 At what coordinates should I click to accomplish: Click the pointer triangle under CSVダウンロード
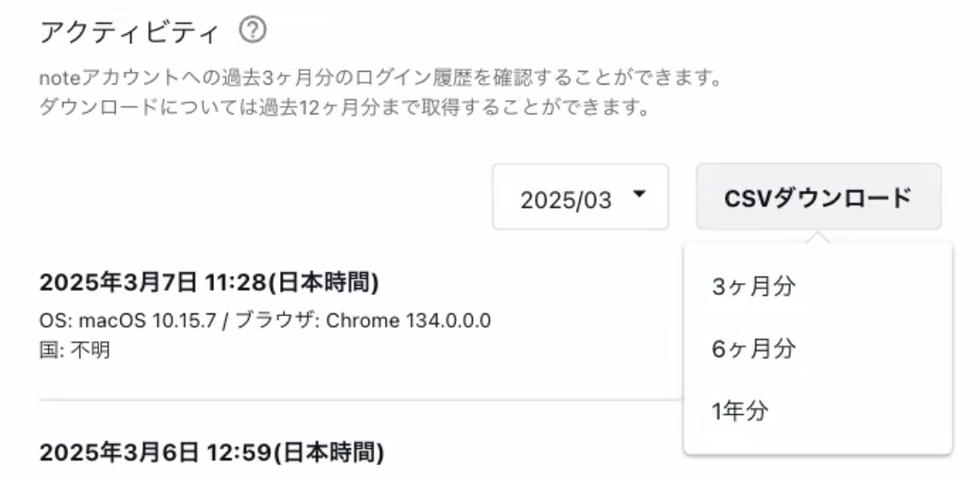tap(817, 237)
